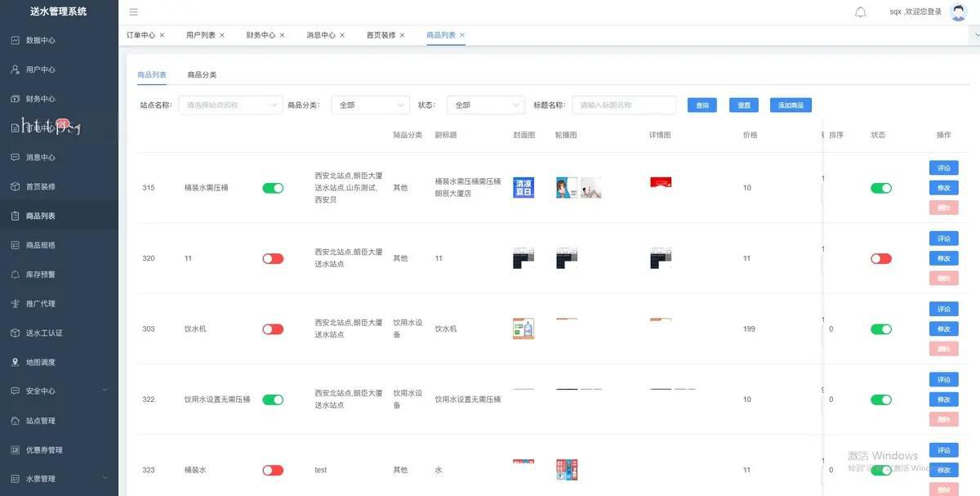Switch to the 财务中心 tab
The image size is (980, 496).
click(261, 35)
